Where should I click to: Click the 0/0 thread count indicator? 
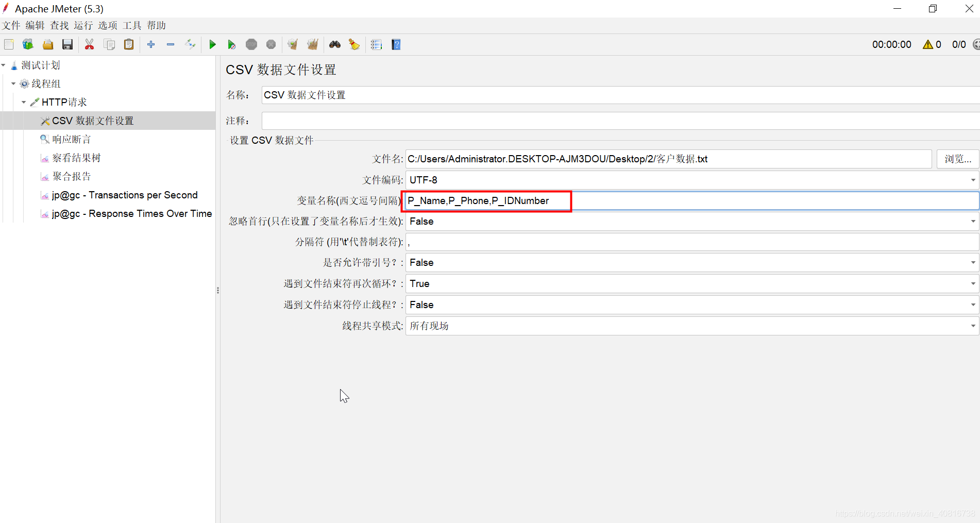click(959, 45)
